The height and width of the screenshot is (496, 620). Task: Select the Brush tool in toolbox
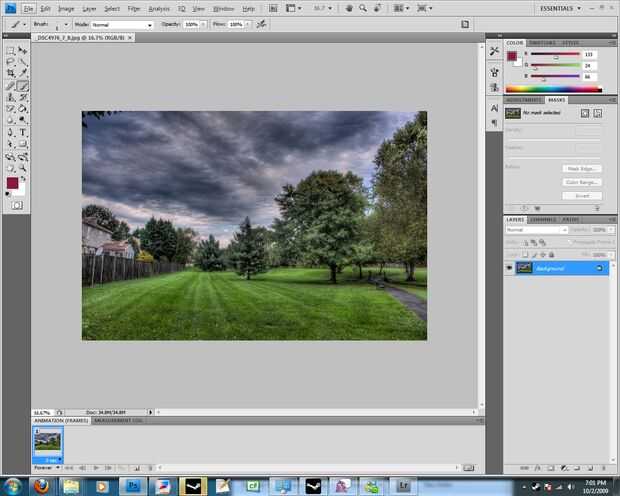23,85
